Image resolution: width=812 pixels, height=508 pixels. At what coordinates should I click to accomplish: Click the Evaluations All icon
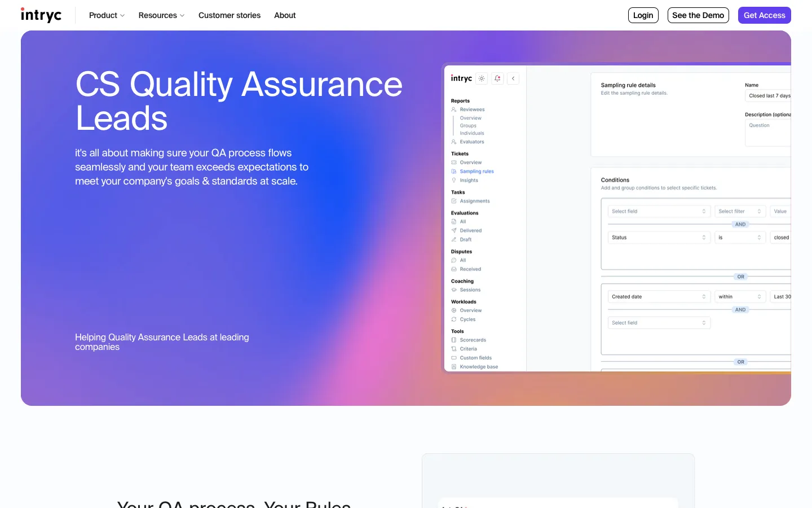tap(454, 222)
